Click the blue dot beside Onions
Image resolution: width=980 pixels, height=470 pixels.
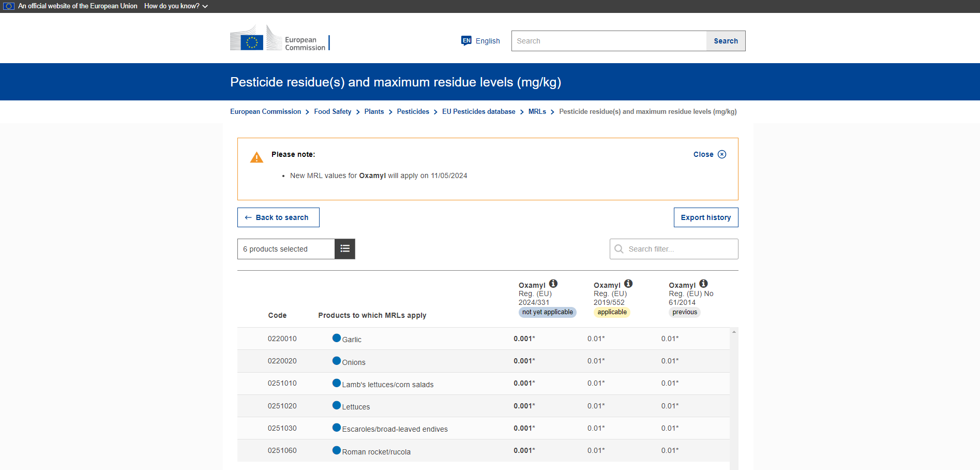tap(337, 361)
